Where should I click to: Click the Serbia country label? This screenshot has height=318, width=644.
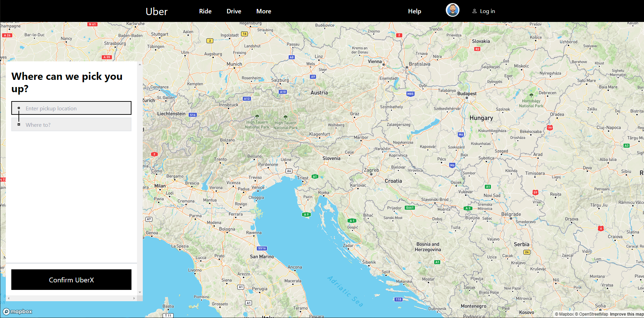click(521, 244)
